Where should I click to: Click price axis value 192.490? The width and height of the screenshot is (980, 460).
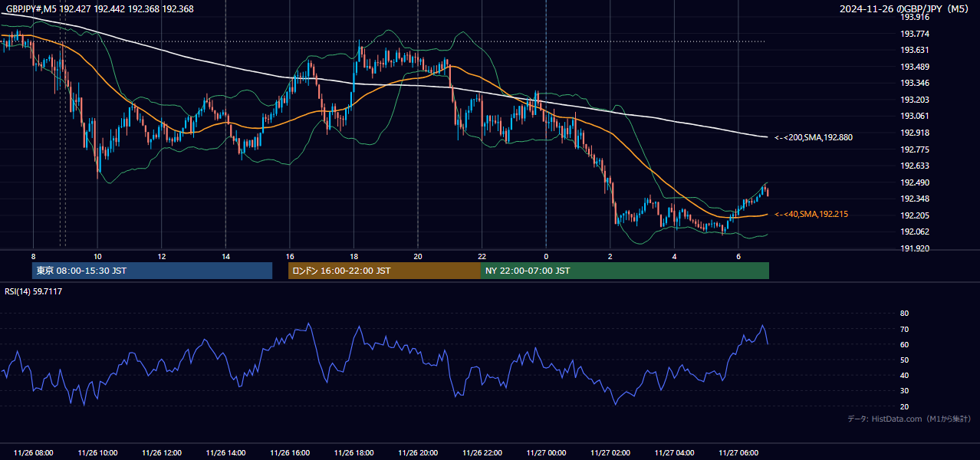click(x=915, y=182)
